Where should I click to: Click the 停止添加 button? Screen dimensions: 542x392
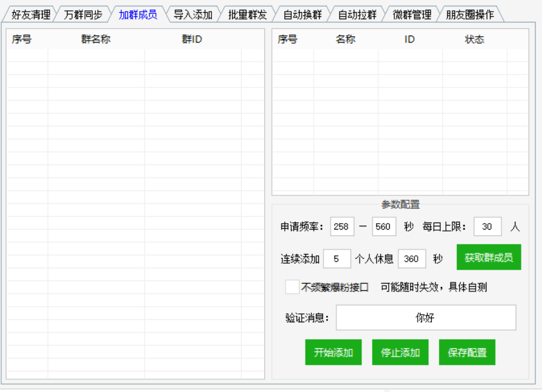tap(400, 353)
